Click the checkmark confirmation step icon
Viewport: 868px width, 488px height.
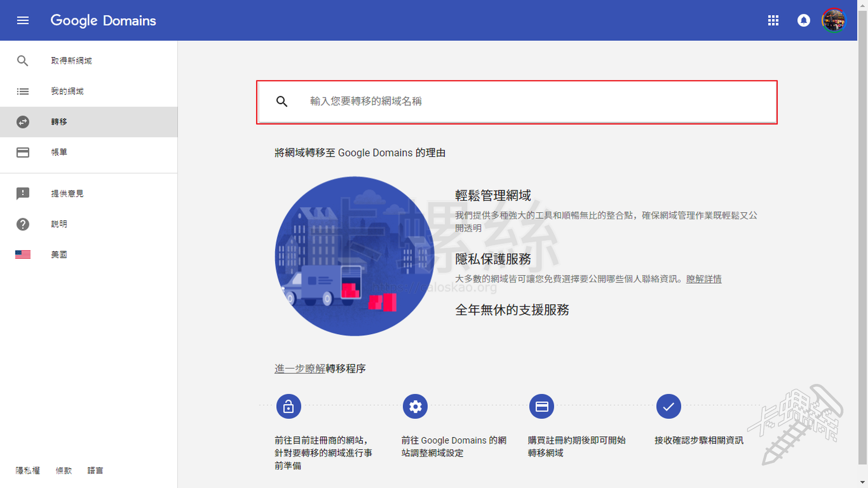pyautogui.click(x=668, y=407)
